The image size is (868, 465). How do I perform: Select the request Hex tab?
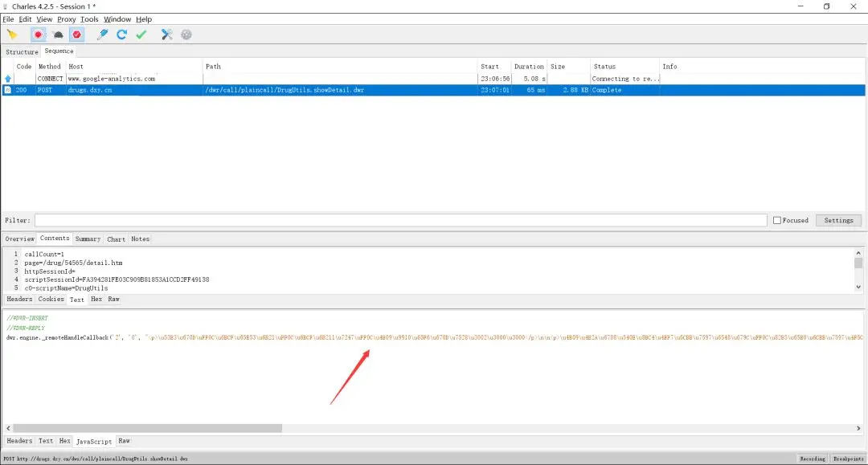96,299
